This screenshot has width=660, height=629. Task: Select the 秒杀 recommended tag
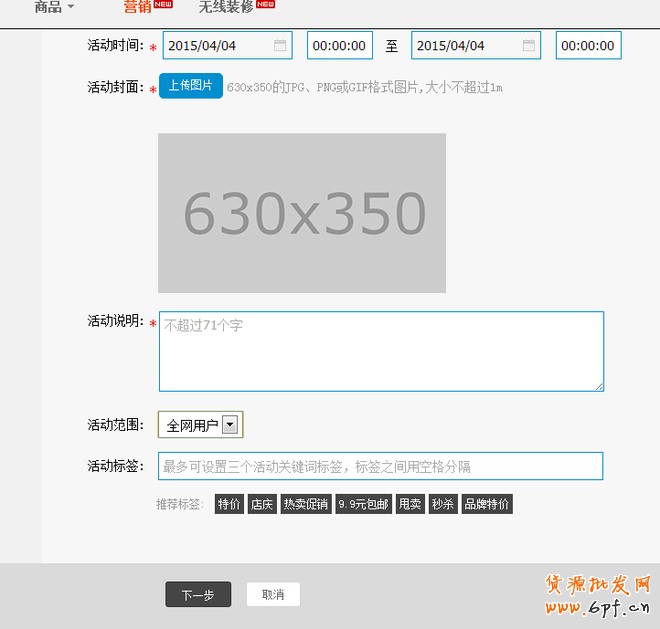(442, 505)
